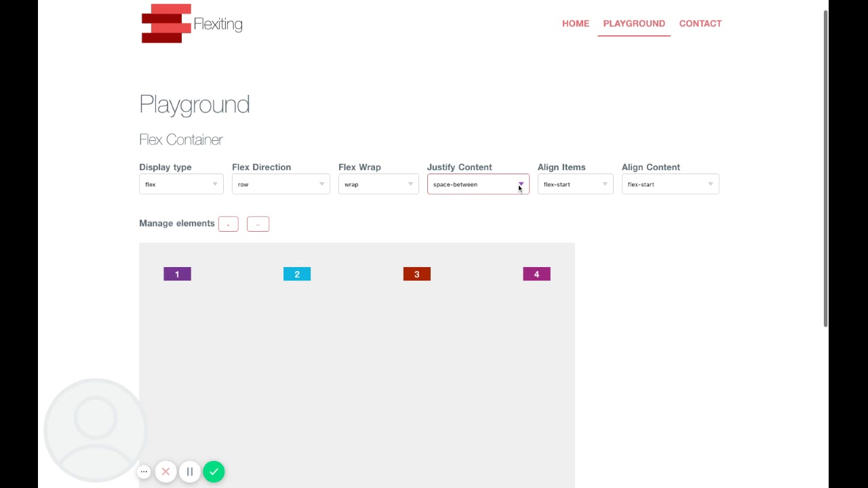
Task: Click the Flex Direction label
Action: point(262,167)
